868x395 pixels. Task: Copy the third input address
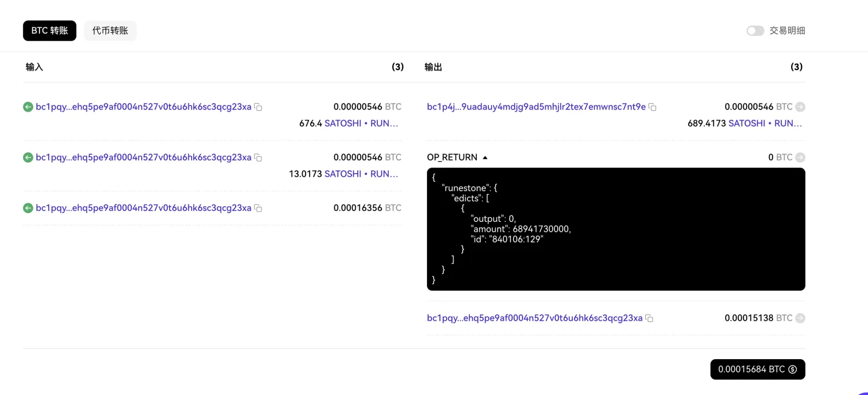[259, 208]
